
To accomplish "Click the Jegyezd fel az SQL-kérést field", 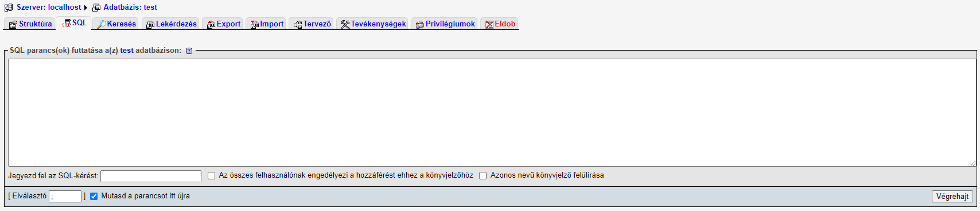I will click(x=151, y=176).
